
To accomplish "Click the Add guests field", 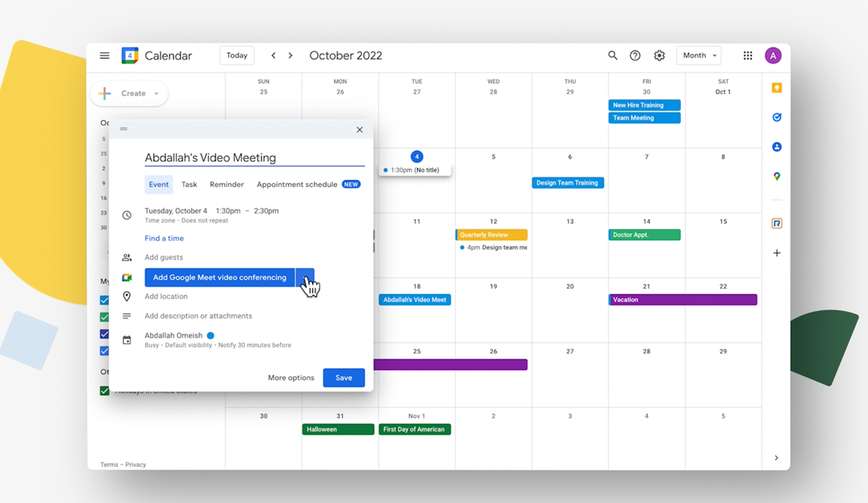I will point(164,257).
